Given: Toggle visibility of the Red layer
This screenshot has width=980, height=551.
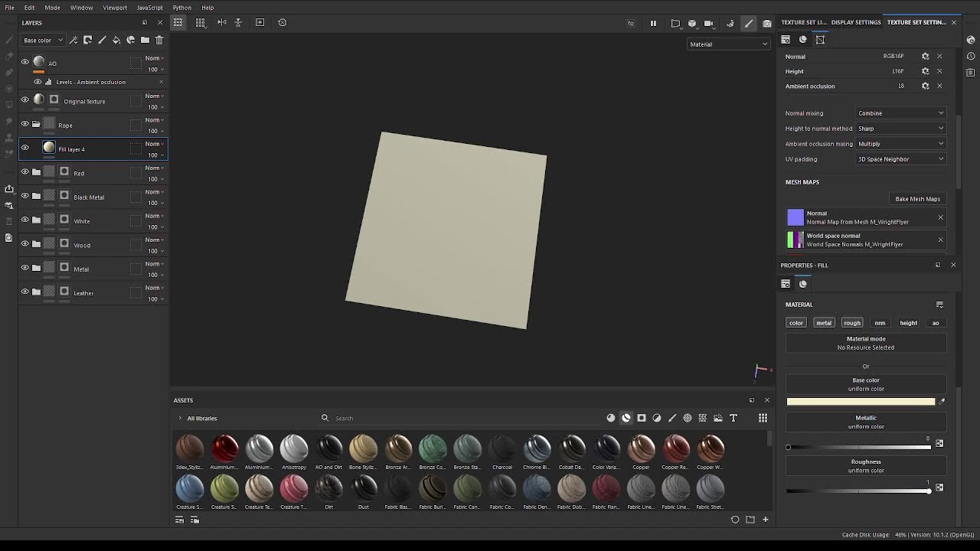Looking at the screenshot, I should tap(24, 171).
